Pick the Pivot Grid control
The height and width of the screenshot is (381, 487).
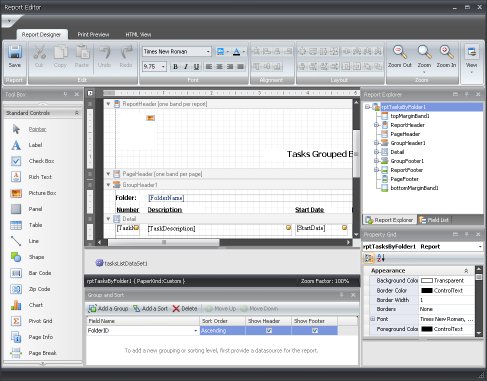[x=16, y=321]
